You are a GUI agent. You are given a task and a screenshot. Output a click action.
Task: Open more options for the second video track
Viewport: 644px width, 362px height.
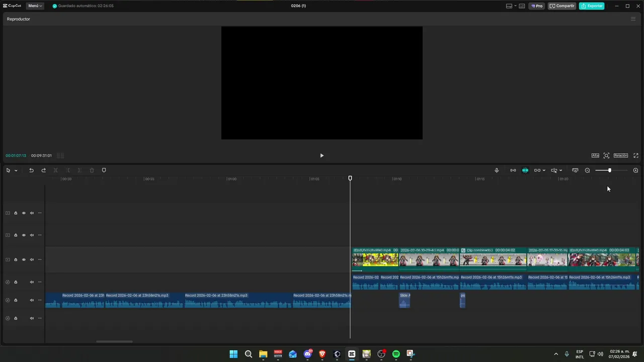click(x=40, y=235)
